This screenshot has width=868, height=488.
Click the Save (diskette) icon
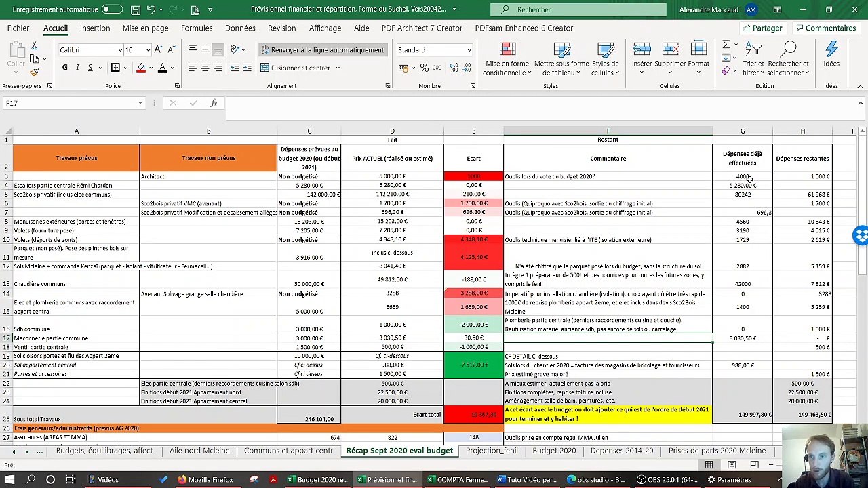136,9
